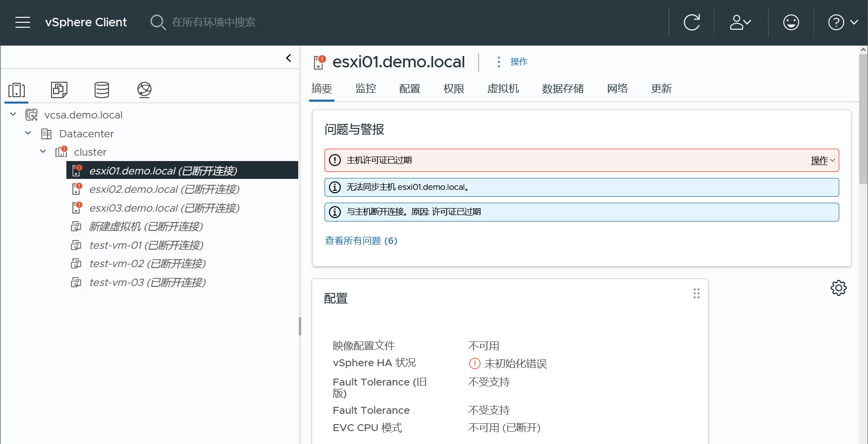Click 不可用 (已断开) EVC mode value
The image size is (868, 444).
(x=504, y=428)
